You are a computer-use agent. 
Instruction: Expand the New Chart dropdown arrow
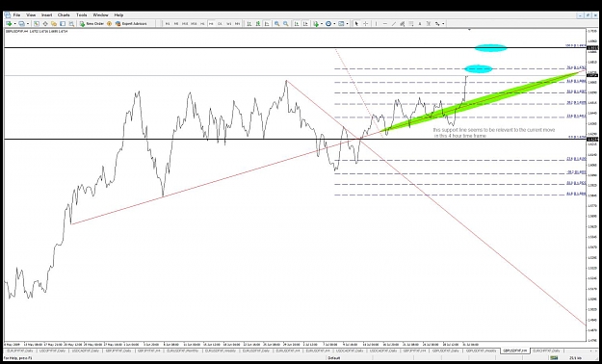point(15,24)
